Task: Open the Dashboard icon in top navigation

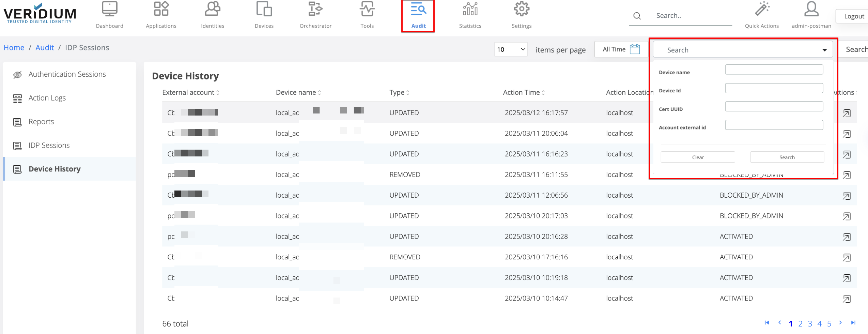Action: [109, 10]
